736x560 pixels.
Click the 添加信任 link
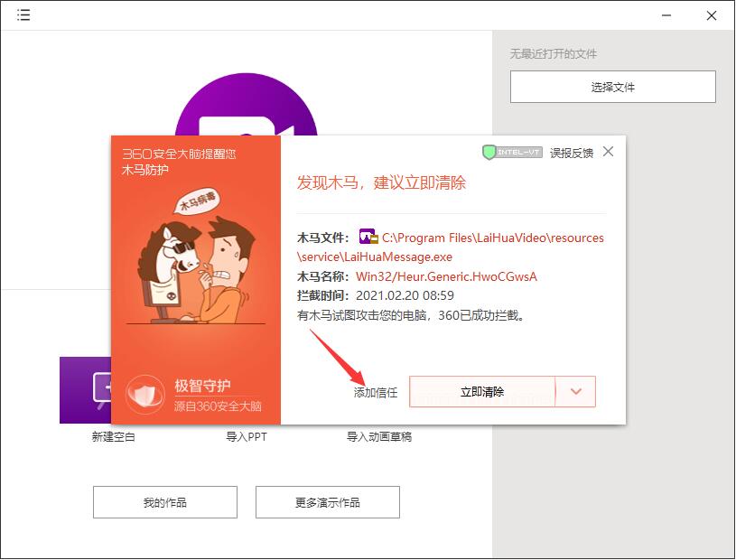coord(376,392)
